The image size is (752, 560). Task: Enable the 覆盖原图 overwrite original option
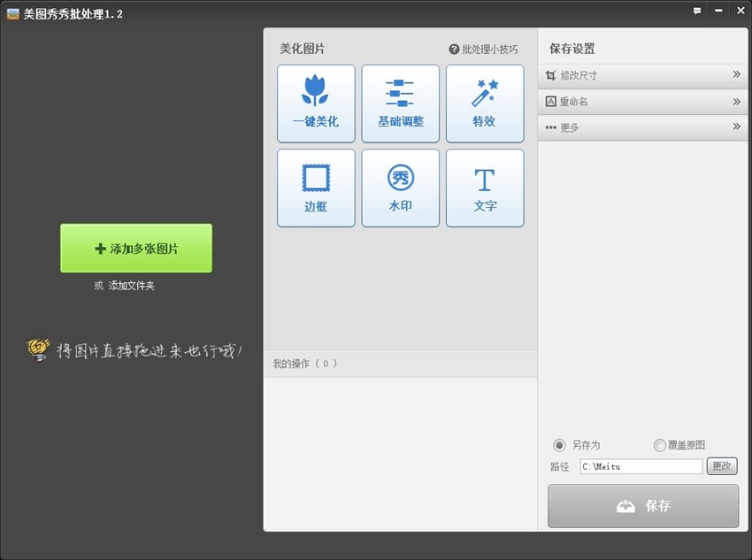(659, 445)
